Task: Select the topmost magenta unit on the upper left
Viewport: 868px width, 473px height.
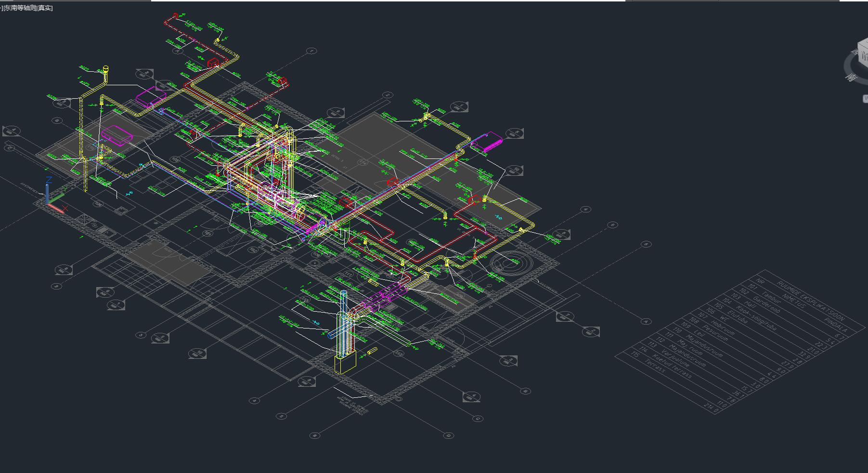Action: (150, 96)
